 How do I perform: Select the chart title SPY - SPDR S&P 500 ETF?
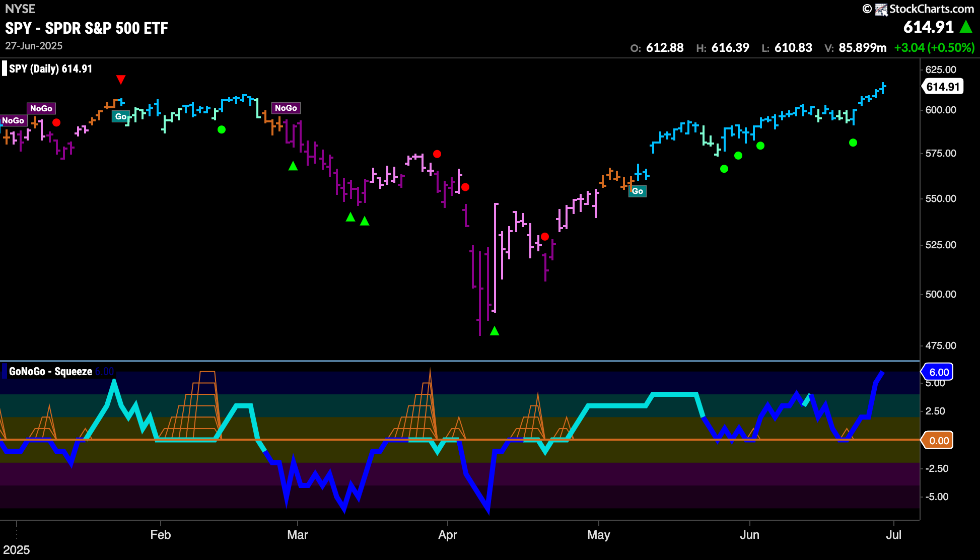(87, 28)
